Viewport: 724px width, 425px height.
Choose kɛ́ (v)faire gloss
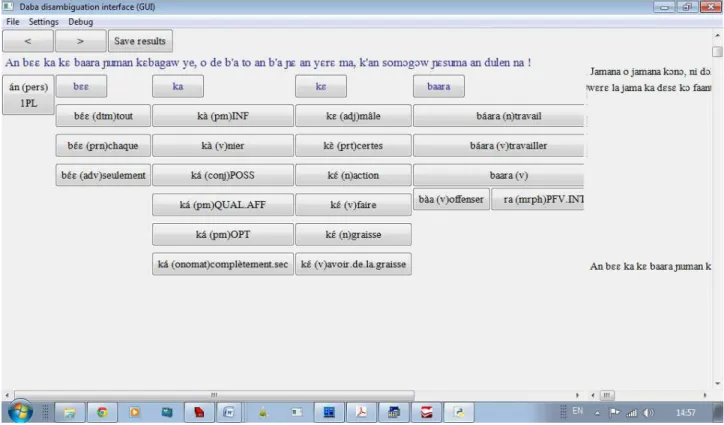[353, 205]
